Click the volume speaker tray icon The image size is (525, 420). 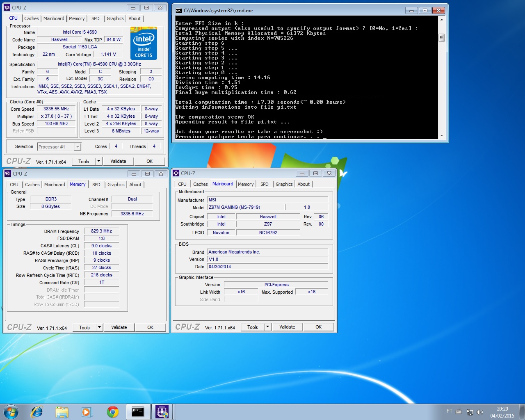pos(480,412)
